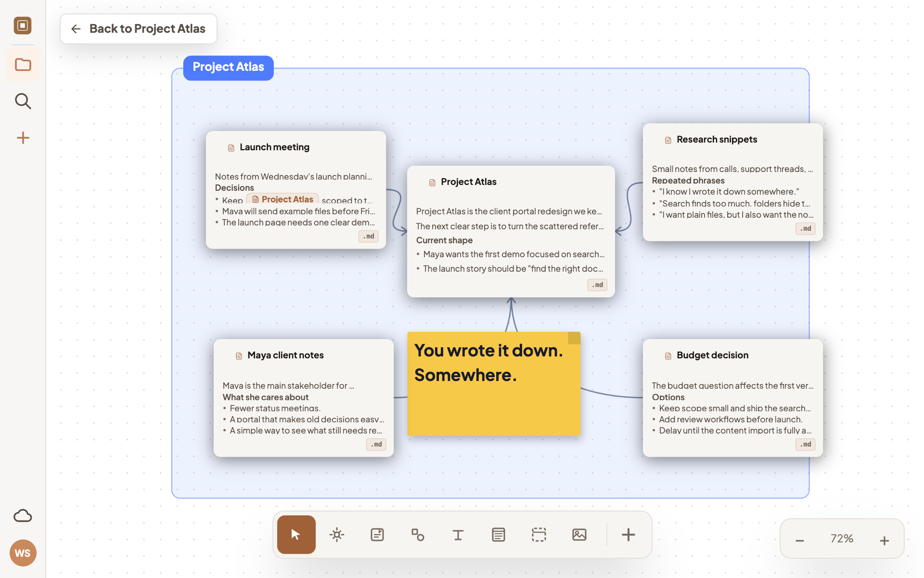Click 'Repeated phrases' heading in Research snippets
924x578 pixels.
(688, 181)
